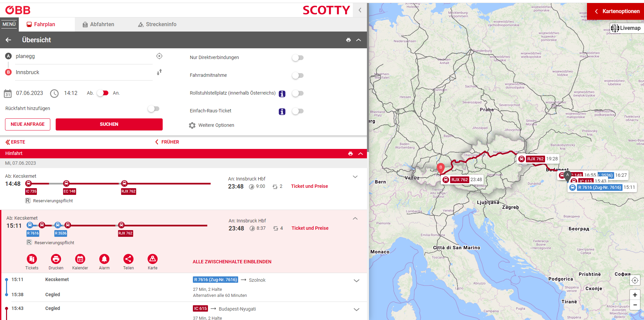Collapse the Übersicht search panel
The image size is (644, 320).
coord(359,40)
